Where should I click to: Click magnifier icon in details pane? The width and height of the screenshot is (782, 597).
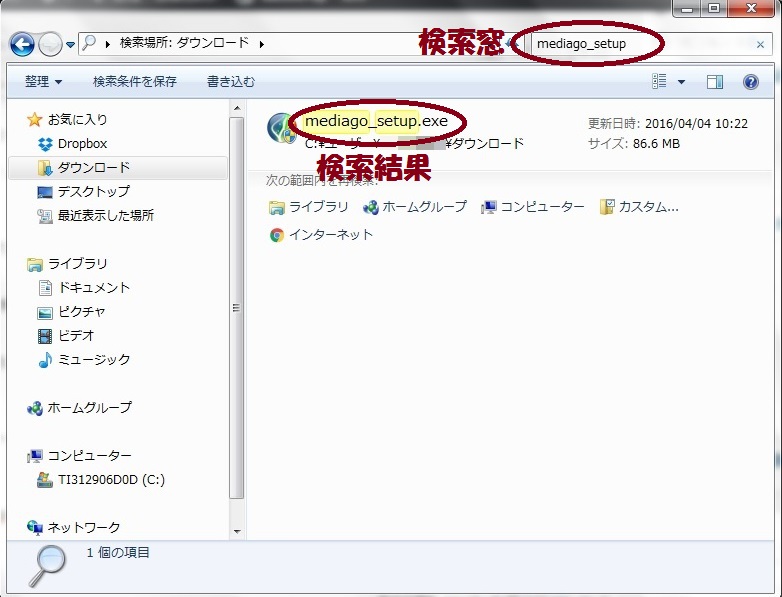pyautogui.click(x=47, y=565)
